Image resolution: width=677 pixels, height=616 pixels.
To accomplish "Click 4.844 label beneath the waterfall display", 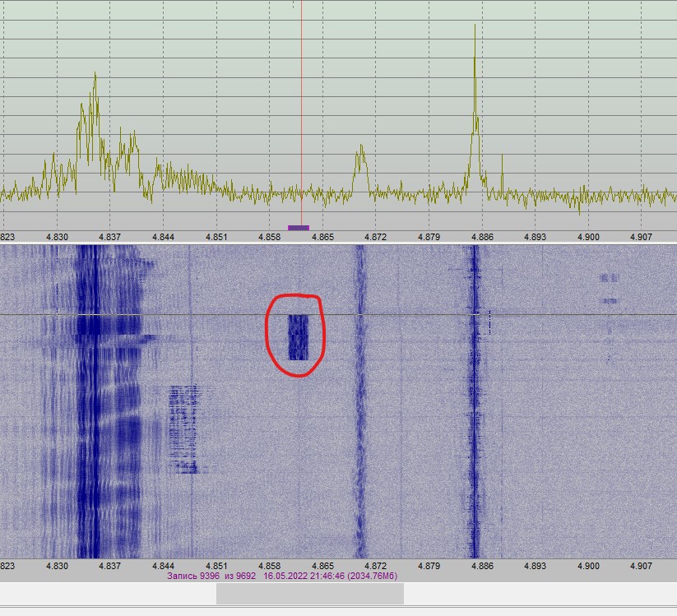I will (163, 566).
